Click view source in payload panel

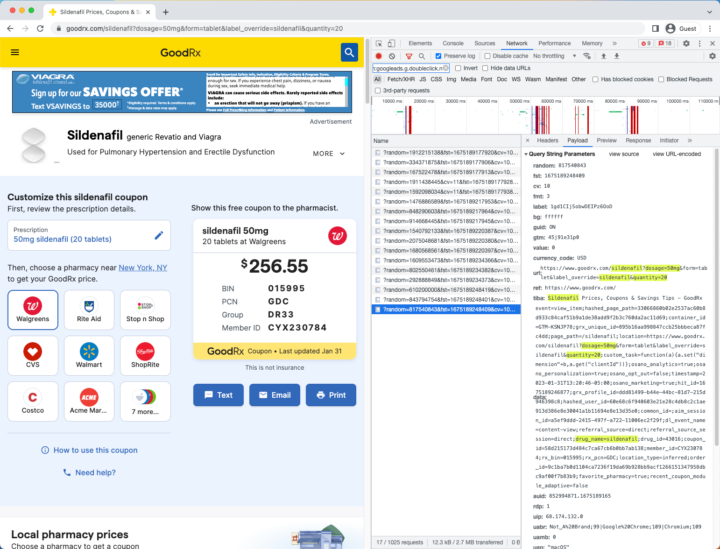624,154
